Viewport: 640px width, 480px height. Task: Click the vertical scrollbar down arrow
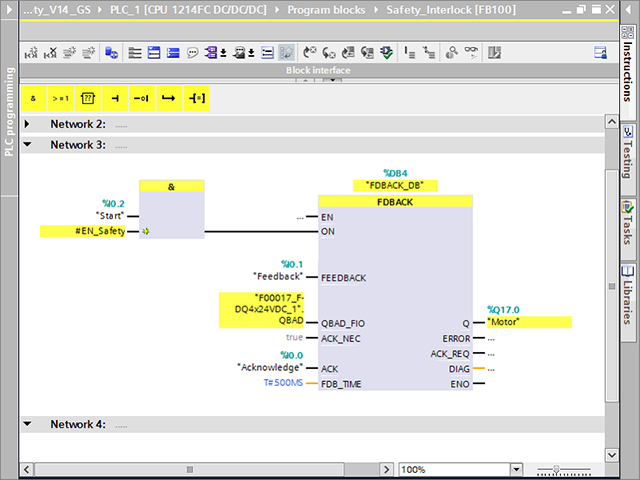coord(611,455)
